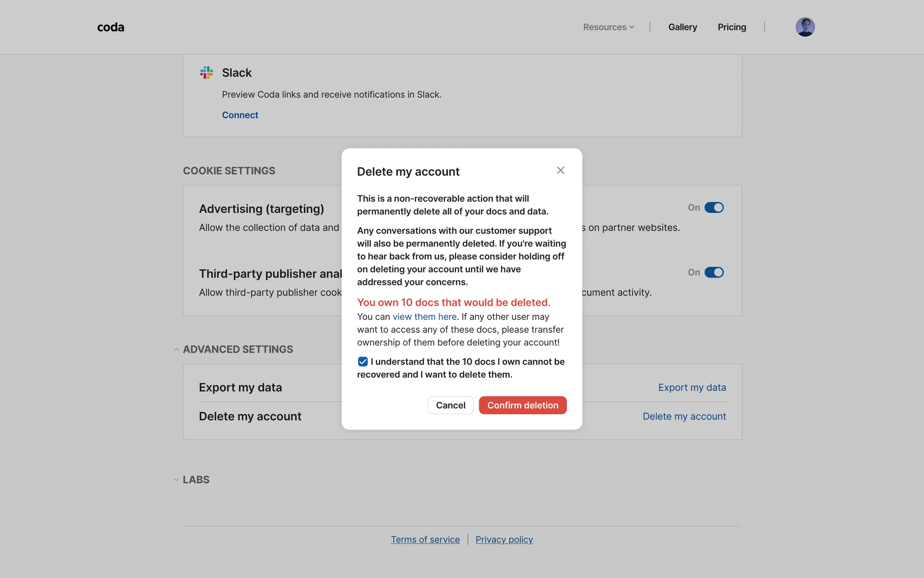Cancel the account deletion dialog

(x=450, y=406)
